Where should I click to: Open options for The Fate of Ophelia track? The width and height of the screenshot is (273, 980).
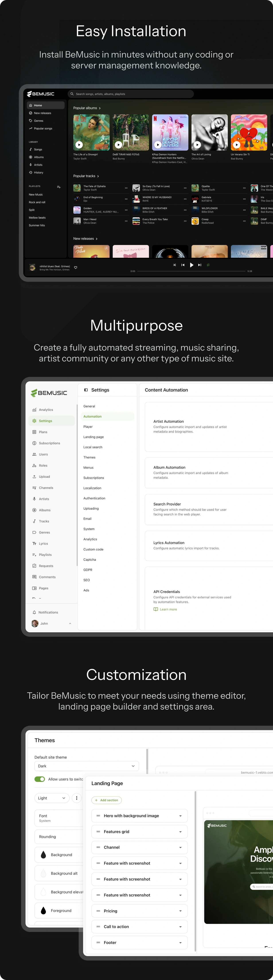126,188
